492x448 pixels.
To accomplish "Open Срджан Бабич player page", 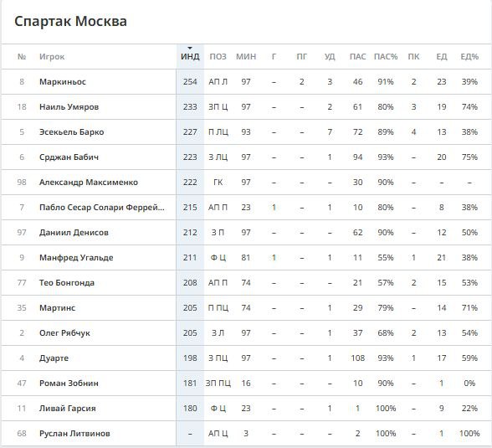I will 69,157.
